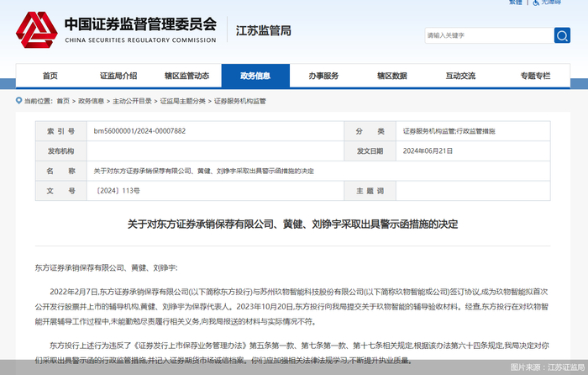Screen dimensions: 588x375
Task: Click the issue date 2024年06月21日
Action: (428, 151)
